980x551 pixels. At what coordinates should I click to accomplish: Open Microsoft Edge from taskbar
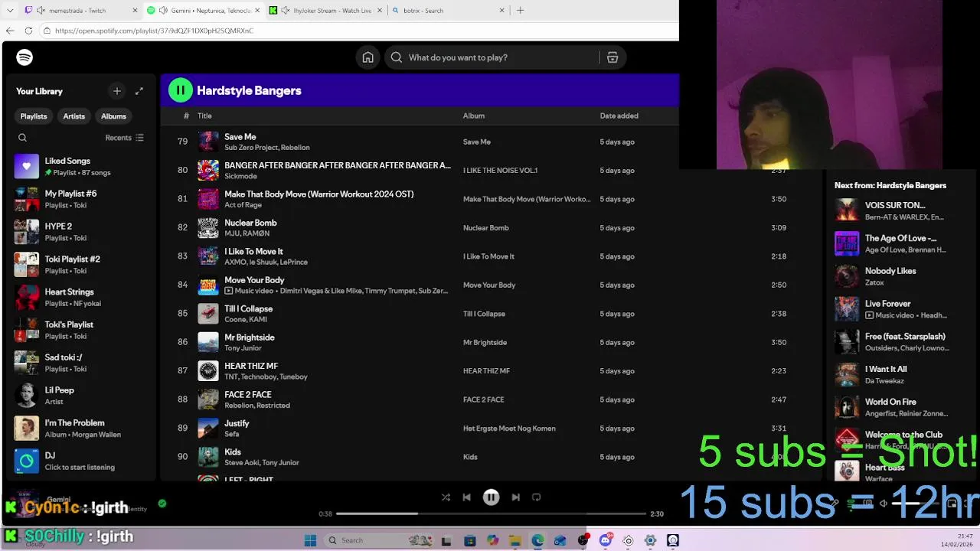tap(537, 540)
